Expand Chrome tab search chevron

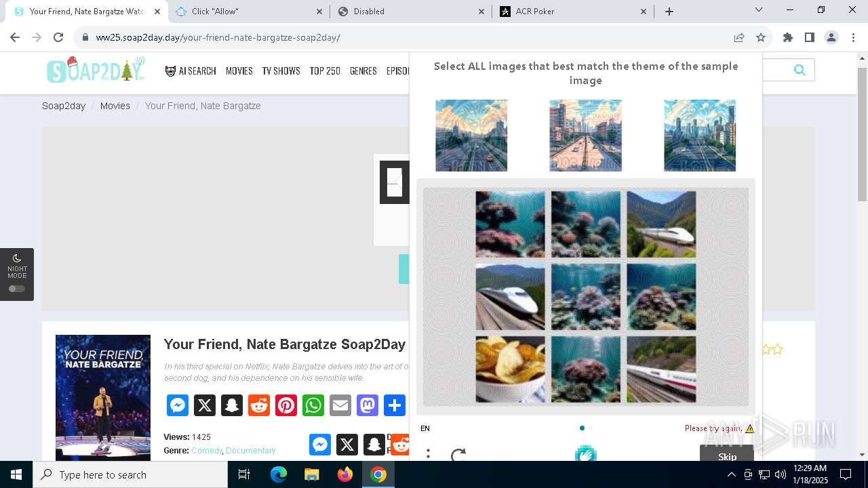(759, 10)
